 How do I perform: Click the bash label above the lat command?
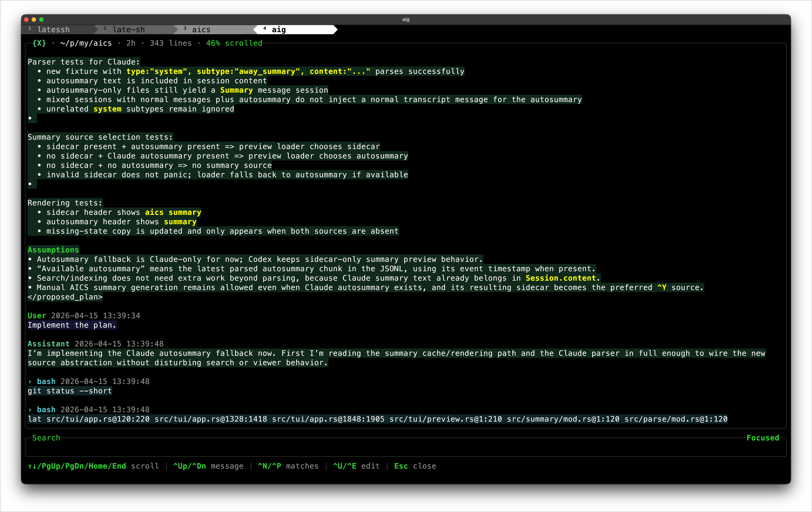pos(46,410)
